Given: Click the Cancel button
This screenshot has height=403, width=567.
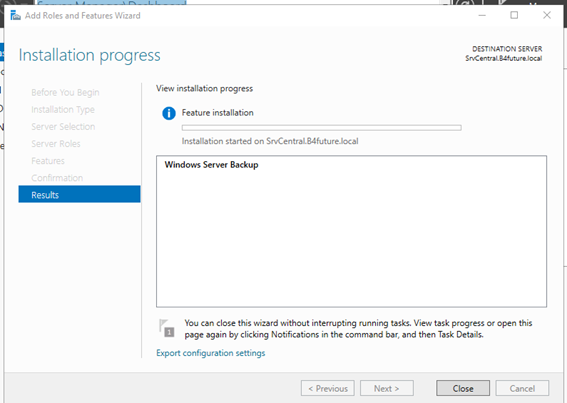Looking at the screenshot, I should point(522,388).
